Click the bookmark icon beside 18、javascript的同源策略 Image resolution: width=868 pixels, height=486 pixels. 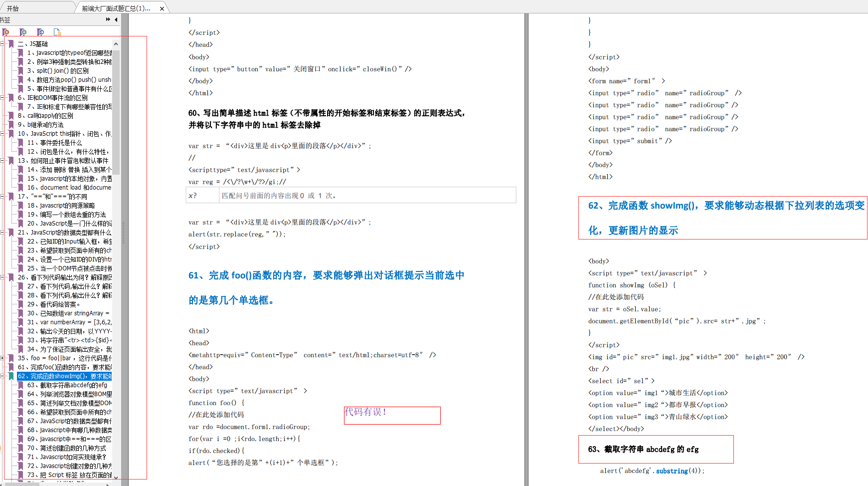(x=20, y=206)
